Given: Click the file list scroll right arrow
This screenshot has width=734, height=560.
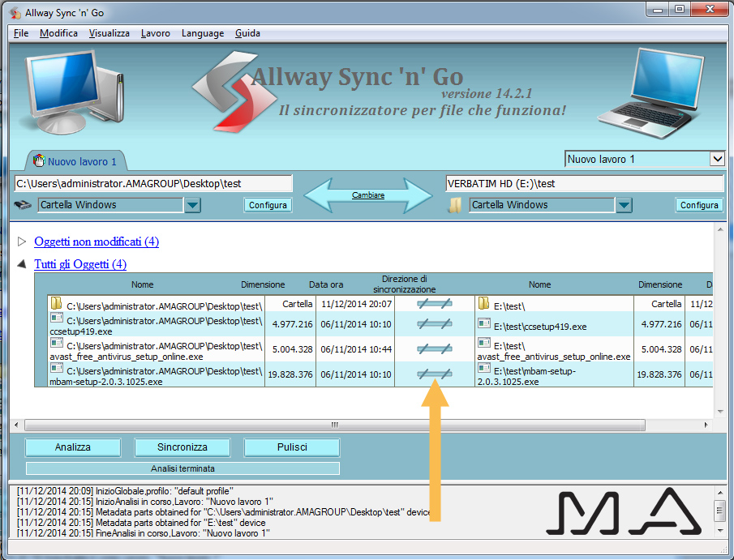Looking at the screenshot, I should [706, 425].
